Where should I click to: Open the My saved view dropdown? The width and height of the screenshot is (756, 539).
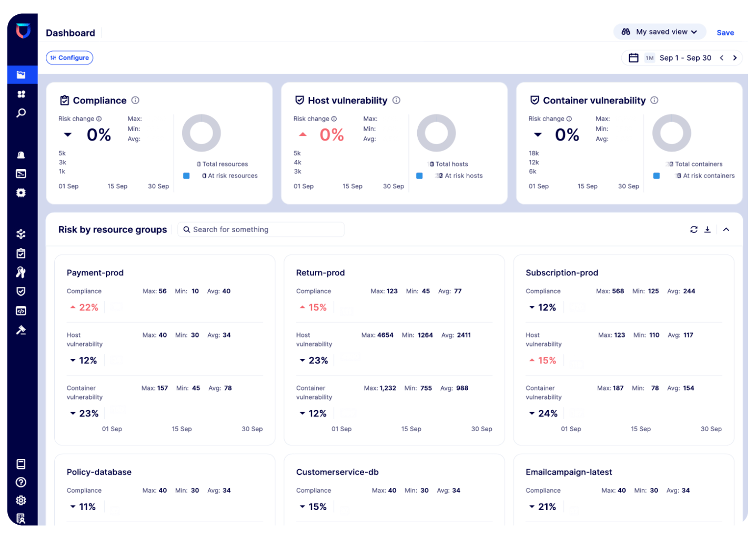(x=660, y=32)
